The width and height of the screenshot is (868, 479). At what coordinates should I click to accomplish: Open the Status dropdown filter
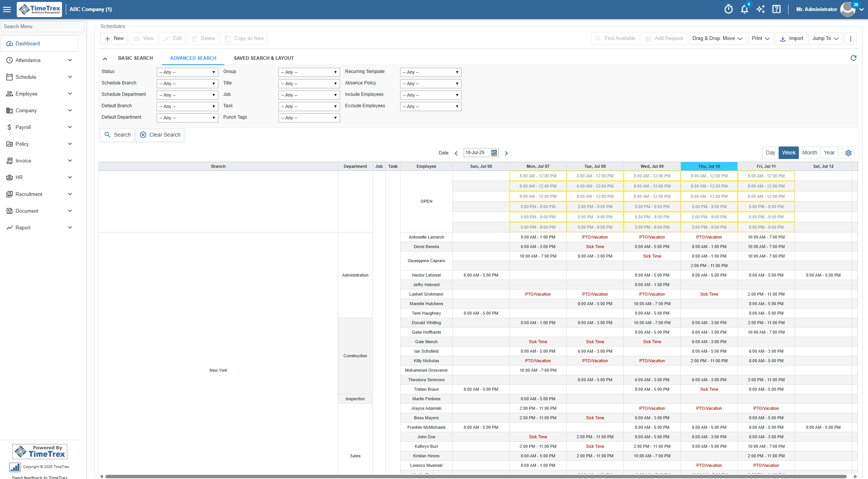click(187, 72)
